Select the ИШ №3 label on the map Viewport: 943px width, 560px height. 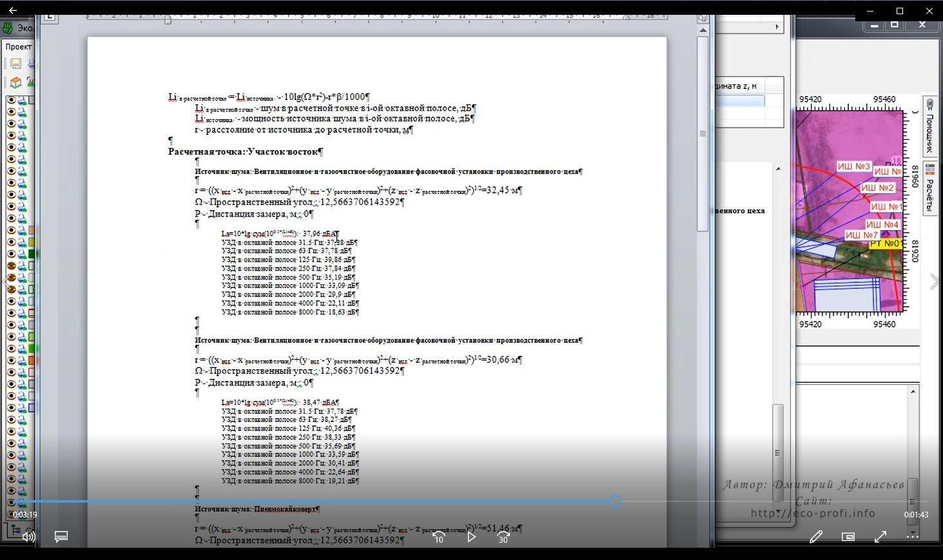[x=853, y=166]
